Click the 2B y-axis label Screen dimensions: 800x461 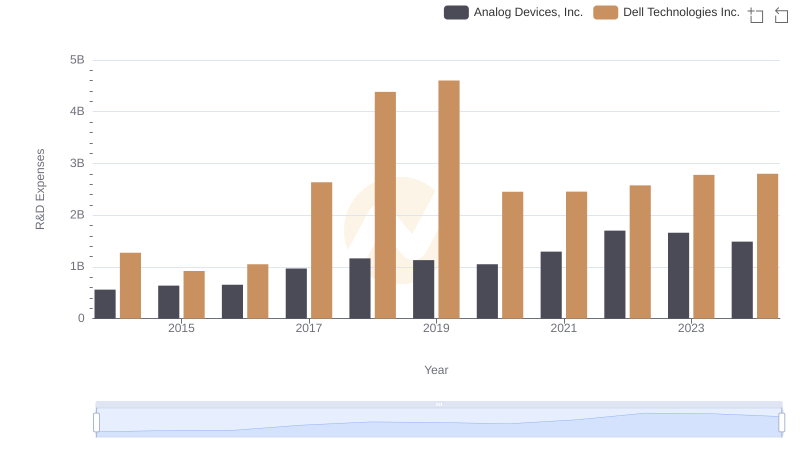click(x=77, y=215)
